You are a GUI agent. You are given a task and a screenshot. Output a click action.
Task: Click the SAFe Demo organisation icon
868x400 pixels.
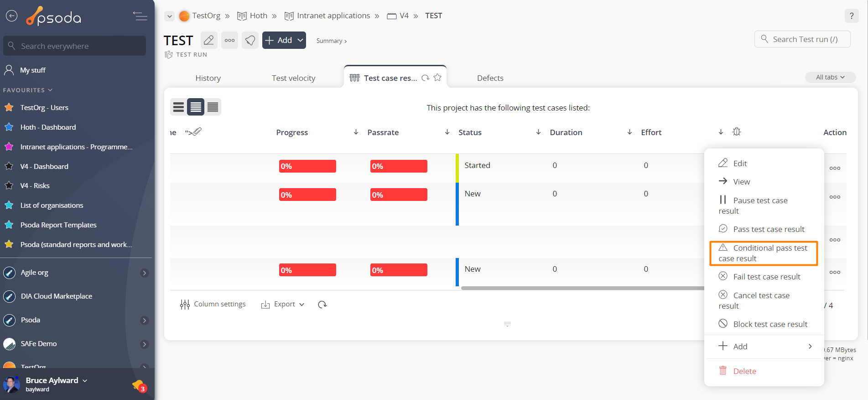[x=10, y=344]
